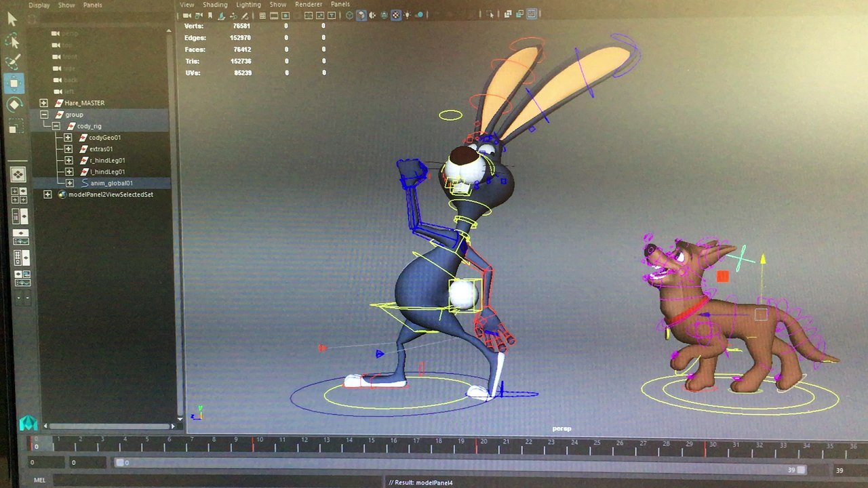This screenshot has width=868, height=488.
Task: Open the outliner Display menu
Action: pos(39,5)
